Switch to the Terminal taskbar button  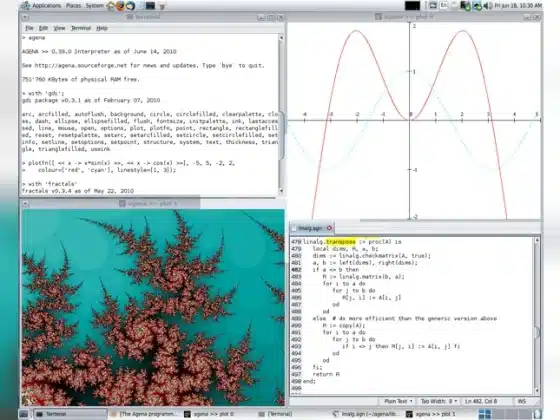(70, 414)
